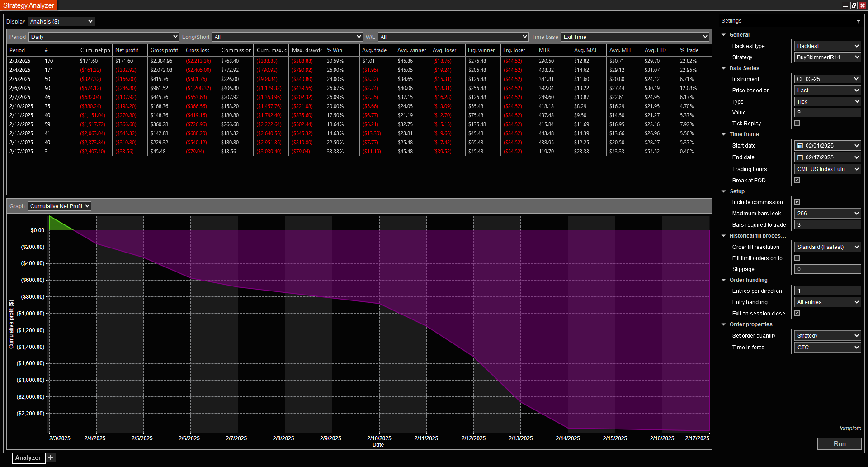
Task: Open the Strategy BuySkimmerR14 dropdown
Action: coord(827,57)
